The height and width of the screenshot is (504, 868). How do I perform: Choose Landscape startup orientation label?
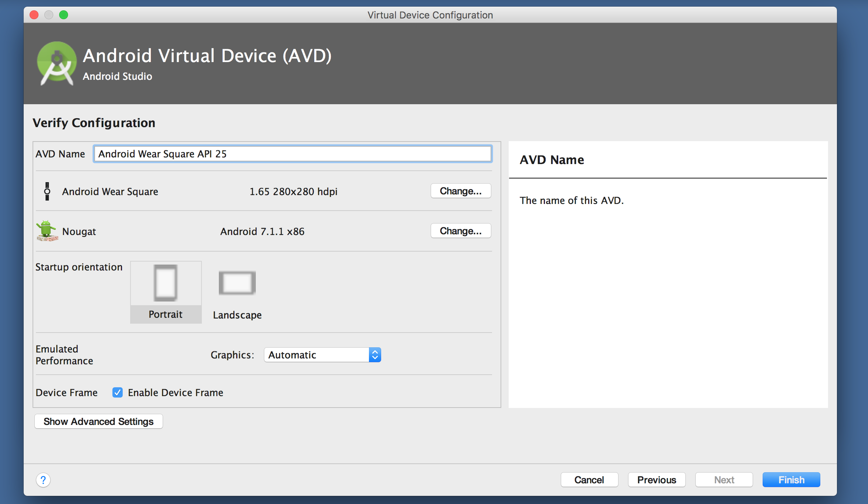237,315
